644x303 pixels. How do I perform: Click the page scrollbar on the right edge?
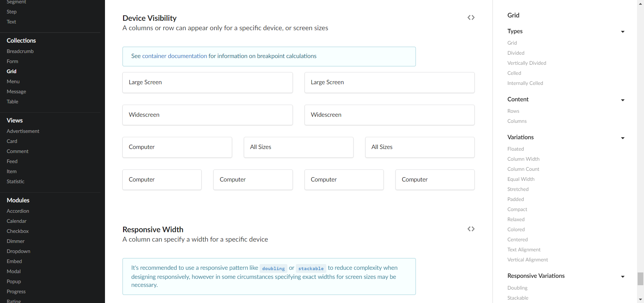[640, 279]
